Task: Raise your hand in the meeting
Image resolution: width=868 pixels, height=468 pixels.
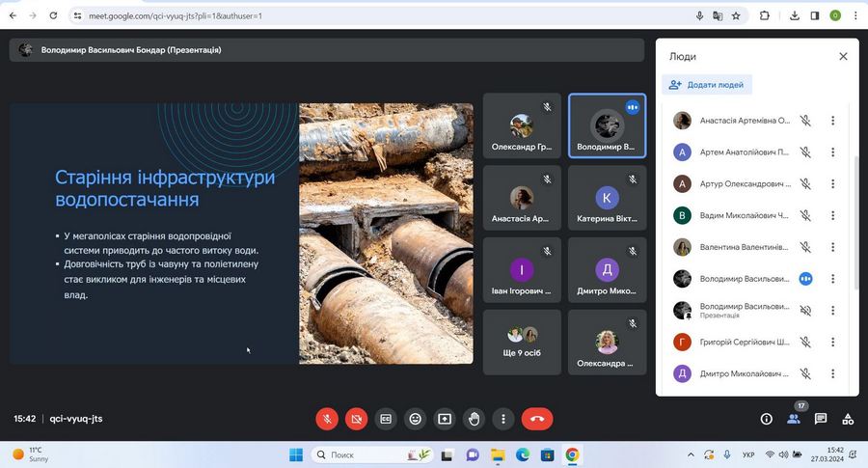Action: 474,419
